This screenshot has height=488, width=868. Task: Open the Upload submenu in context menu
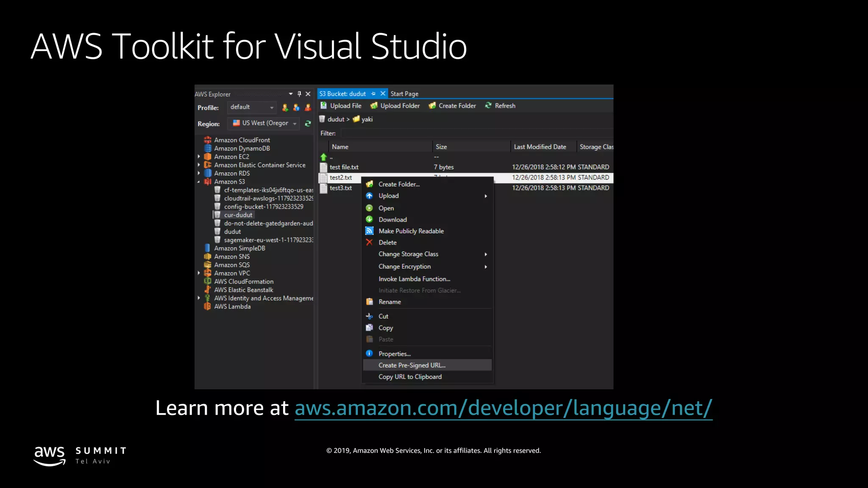click(428, 196)
